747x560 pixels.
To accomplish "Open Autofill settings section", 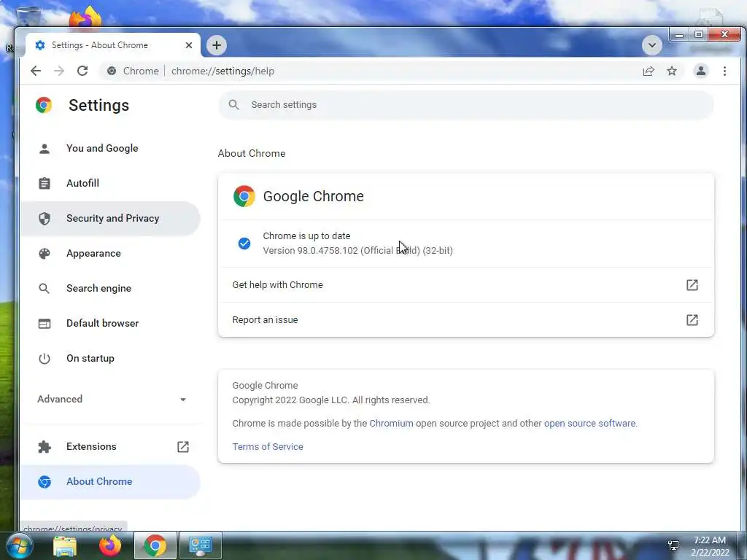I will click(x=110, y=183).
